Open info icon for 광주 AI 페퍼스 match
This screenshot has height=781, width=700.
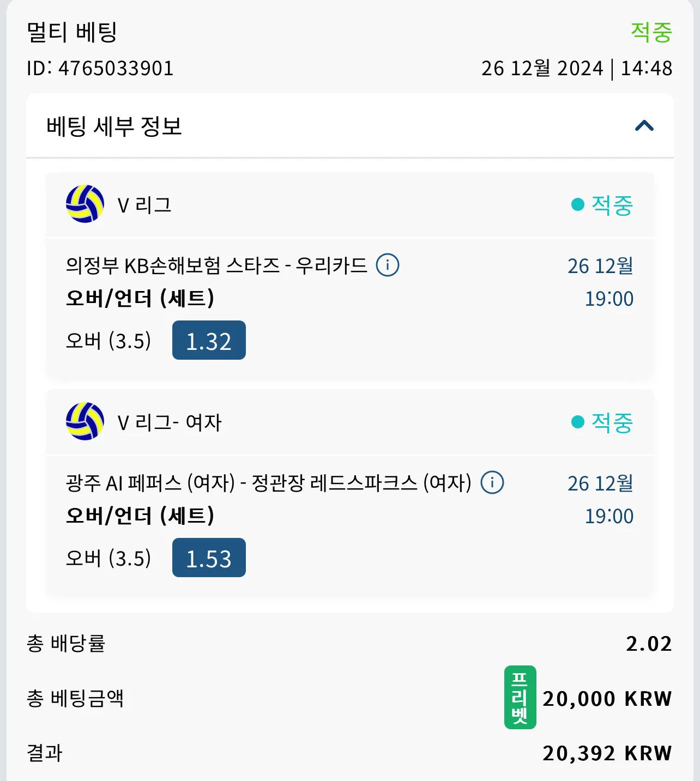(492, 483)
